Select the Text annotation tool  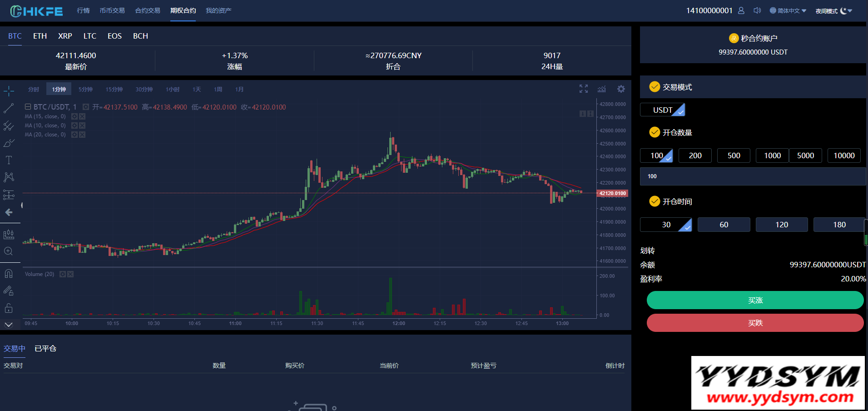coord(9,160)
